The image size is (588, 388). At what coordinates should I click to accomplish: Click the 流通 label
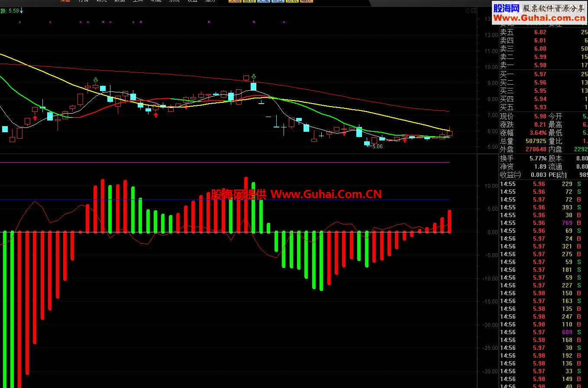(x=556, y=167)
